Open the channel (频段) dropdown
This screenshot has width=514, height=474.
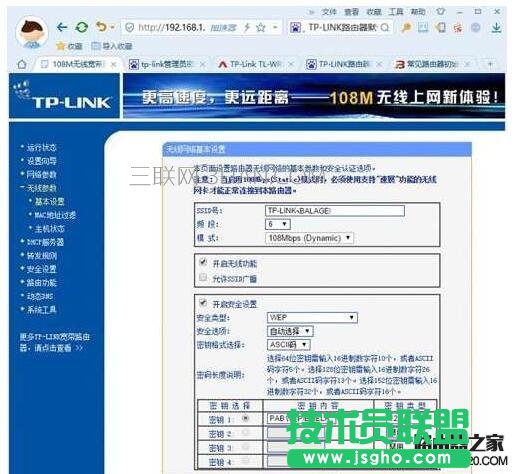point(278,224)
